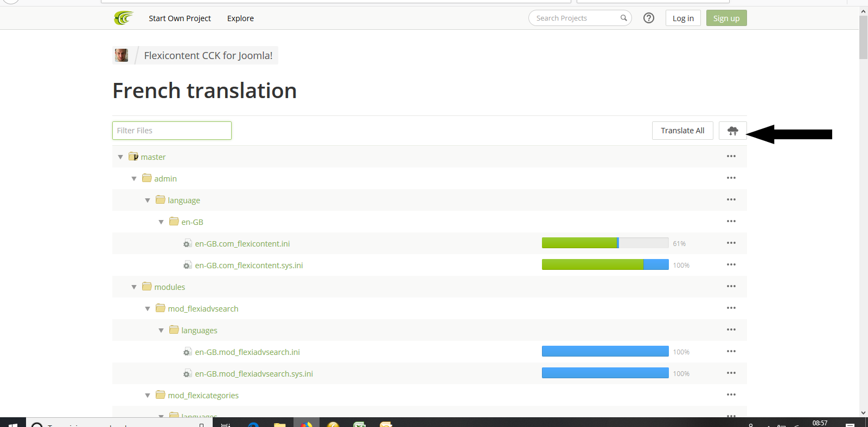
Task: Open options menu for admin folder
Action: 731,178
